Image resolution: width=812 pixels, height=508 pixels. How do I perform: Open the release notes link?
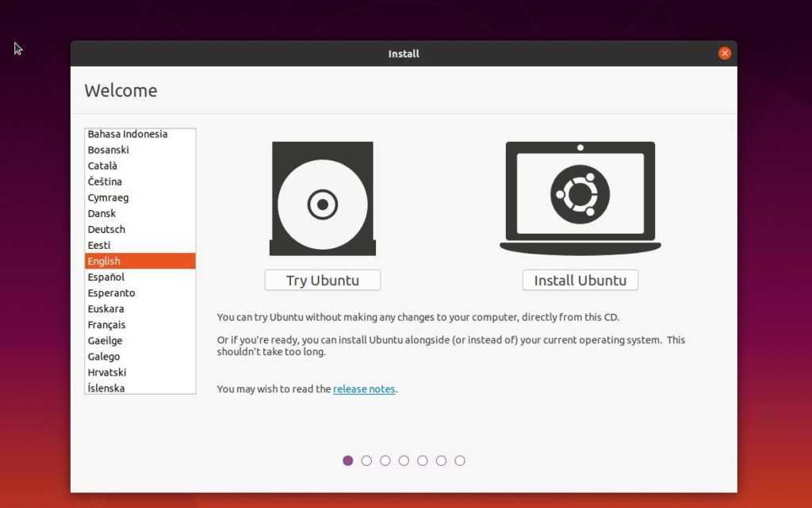pyautogui.click(x=364, y=389)
